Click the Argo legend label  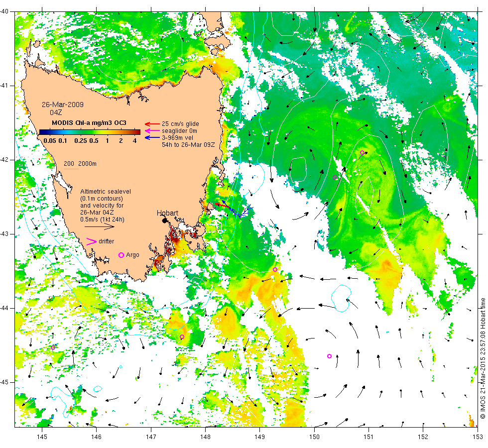(x=132, y=255)
